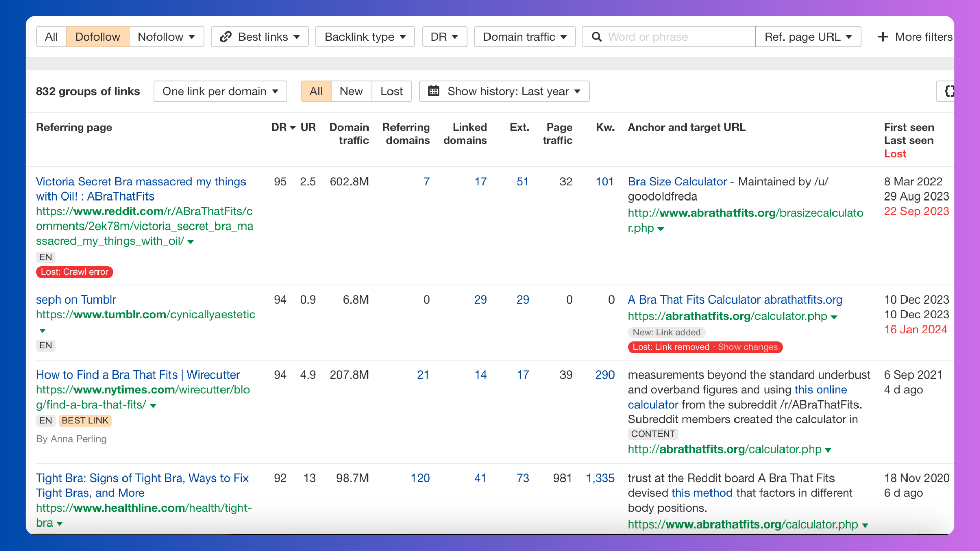Sort by the Domain traffic column header
Image resolution: width=980 pixels, height=551 pixels.
click(349, 134)
